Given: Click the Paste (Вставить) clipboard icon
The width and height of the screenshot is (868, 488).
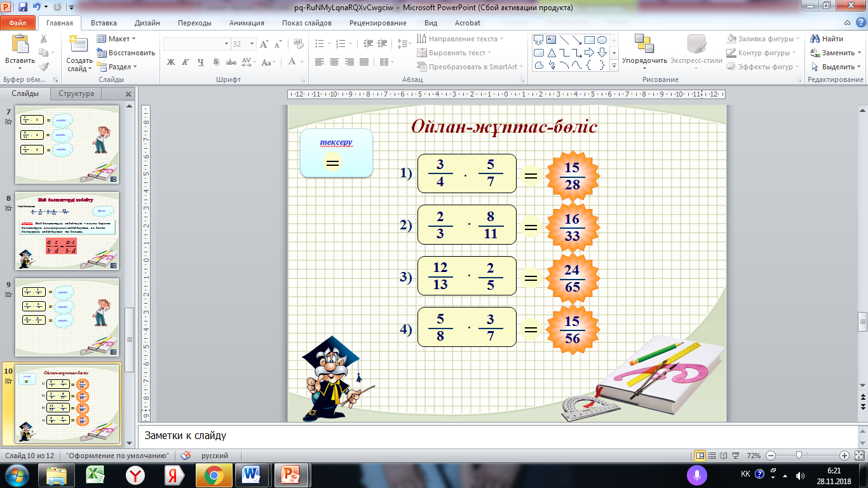Looking at the screenshot, I should pos(20,45).
